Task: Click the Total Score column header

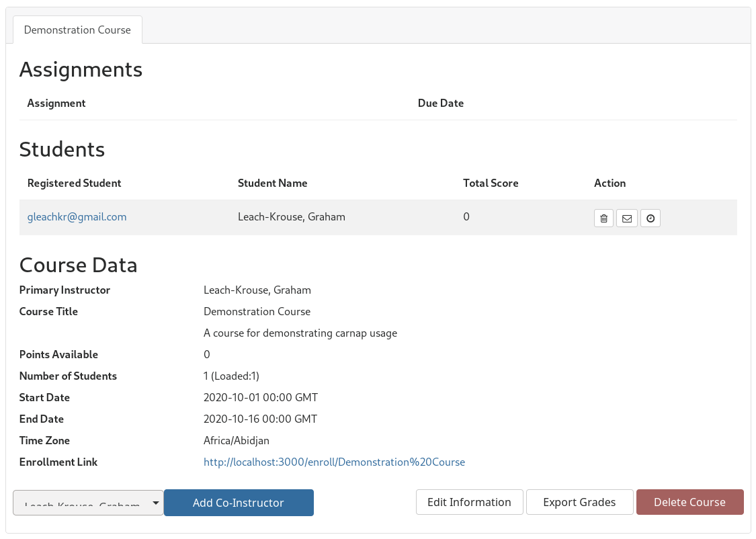Action: [491, 183]
